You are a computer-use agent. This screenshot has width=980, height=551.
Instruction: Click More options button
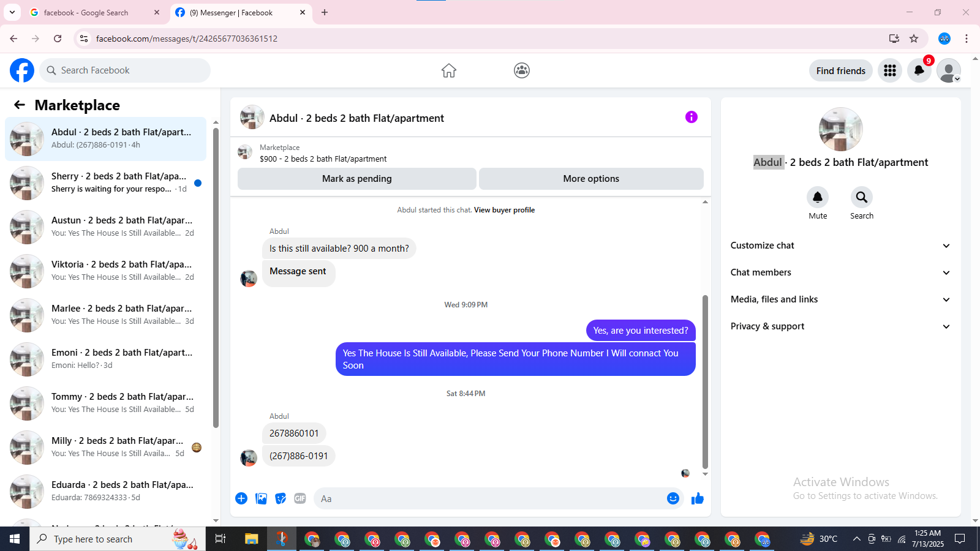591,179
